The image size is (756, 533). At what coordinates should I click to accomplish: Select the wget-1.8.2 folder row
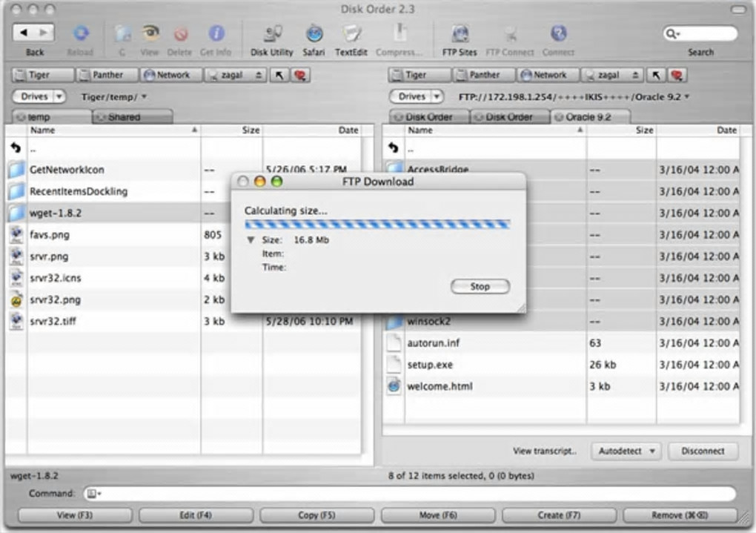click(118, 213)
